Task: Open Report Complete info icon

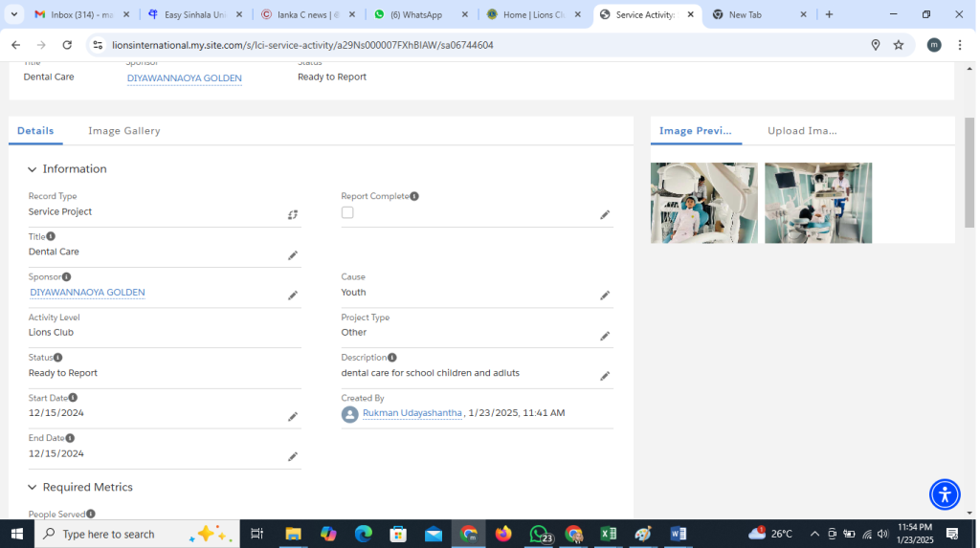Action: pos(414,196)
